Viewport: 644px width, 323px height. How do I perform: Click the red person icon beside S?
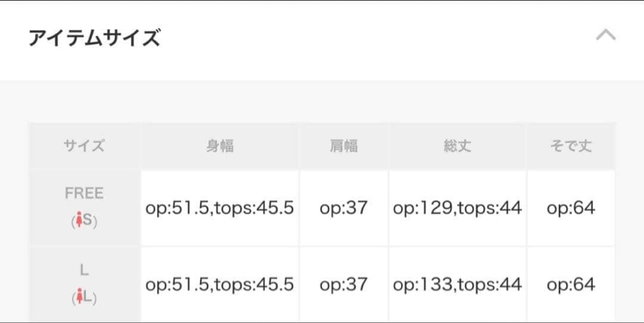coord(77,220)
